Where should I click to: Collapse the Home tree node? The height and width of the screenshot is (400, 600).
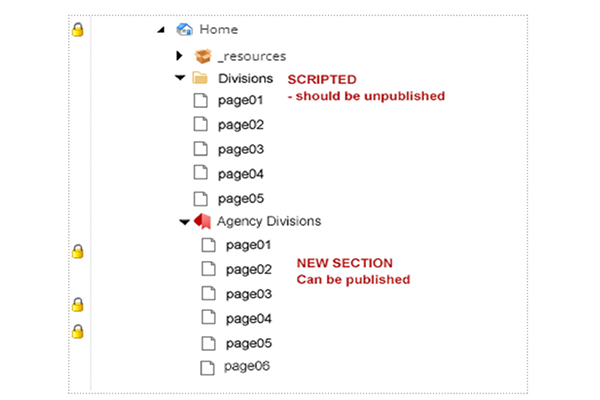[x=161, y=31]
